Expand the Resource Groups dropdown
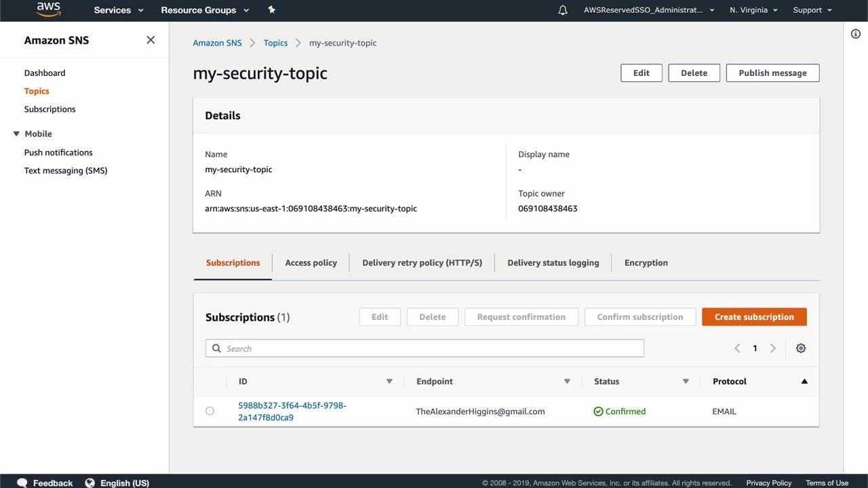This screenshot has width=868, height=488. click(x=205, y=10)
